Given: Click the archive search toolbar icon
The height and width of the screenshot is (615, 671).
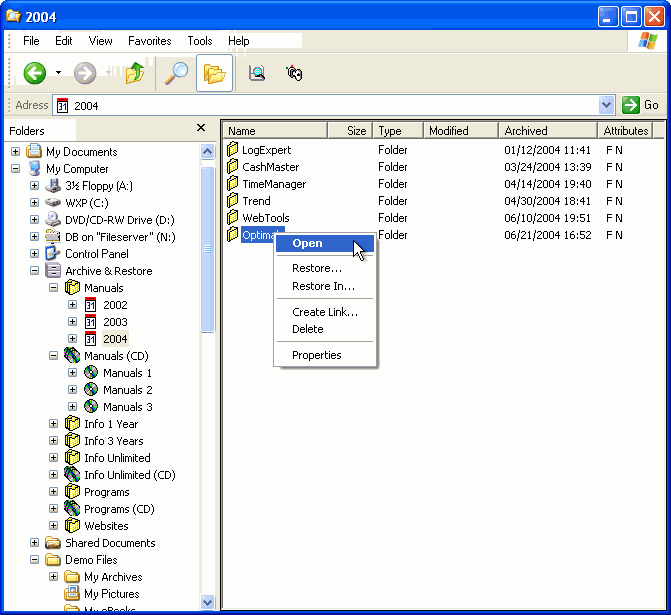Looking at the screenshot, I should click(257, 73).
